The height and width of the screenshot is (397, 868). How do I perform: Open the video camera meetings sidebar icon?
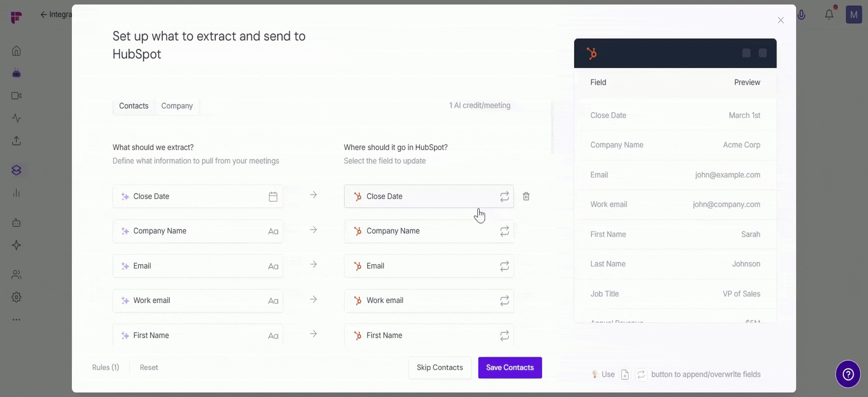(16, 96)
